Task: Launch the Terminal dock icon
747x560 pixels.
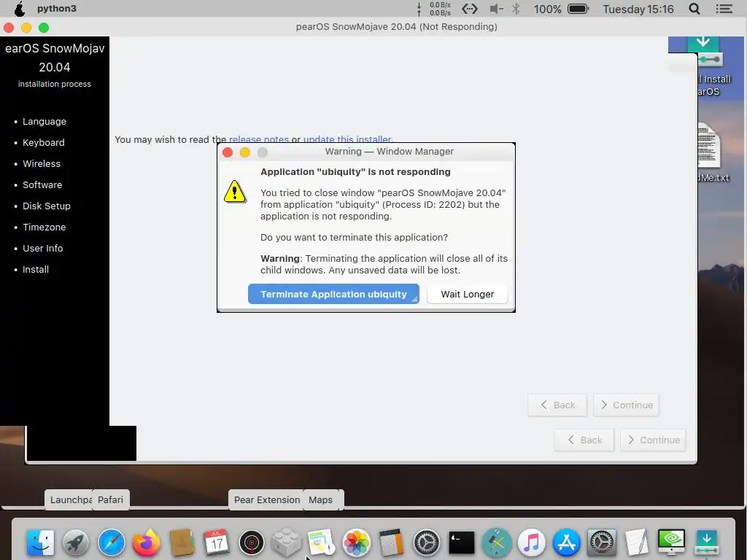Action: [x=462, y=542]
